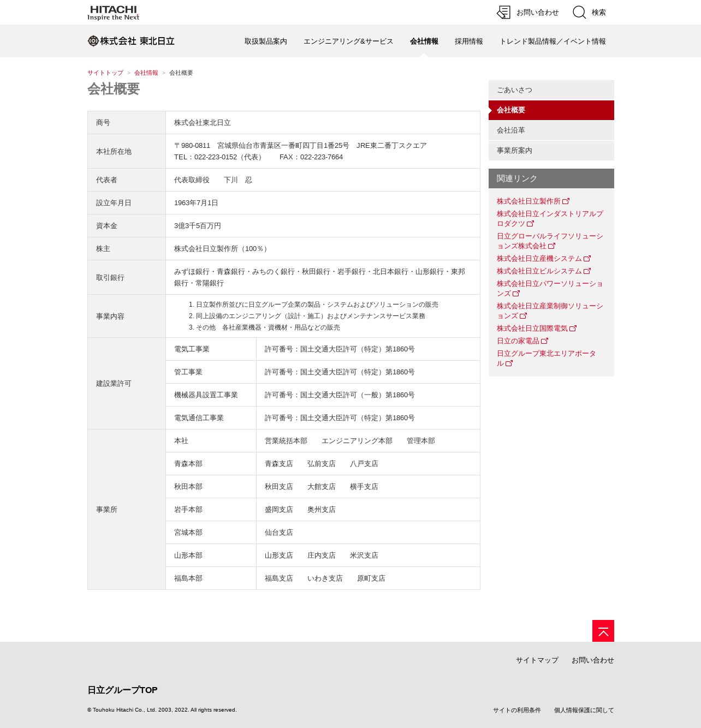The height and width of the screenshot is (728, 701).
Task: Click the 福島本部 table cell
Action: 211,578
